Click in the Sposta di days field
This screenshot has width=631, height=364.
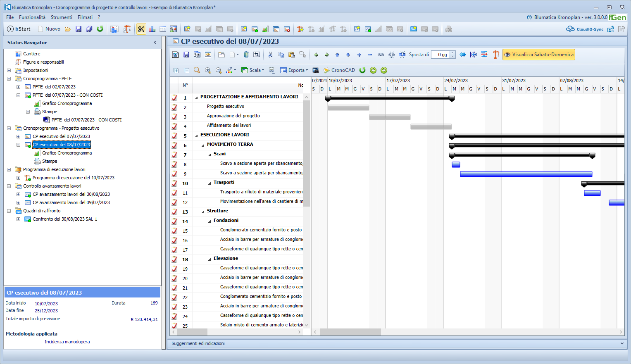pos(440,55)
